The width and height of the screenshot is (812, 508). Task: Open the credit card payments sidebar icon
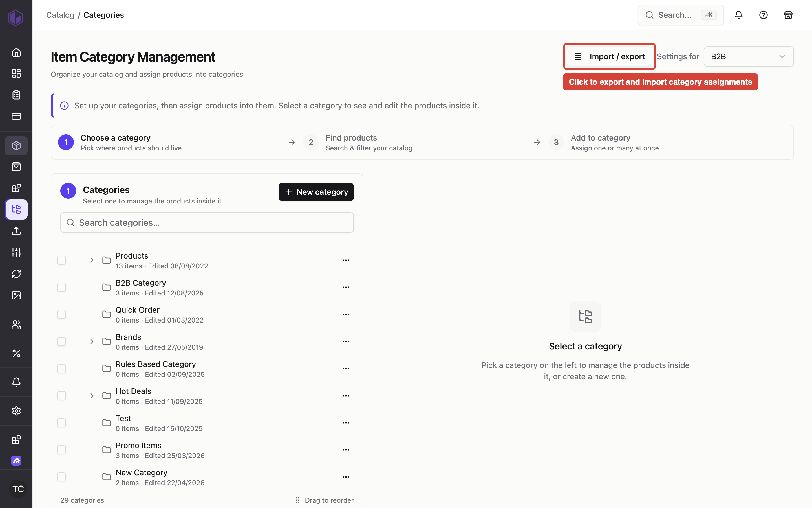click(x=16, y=116)
